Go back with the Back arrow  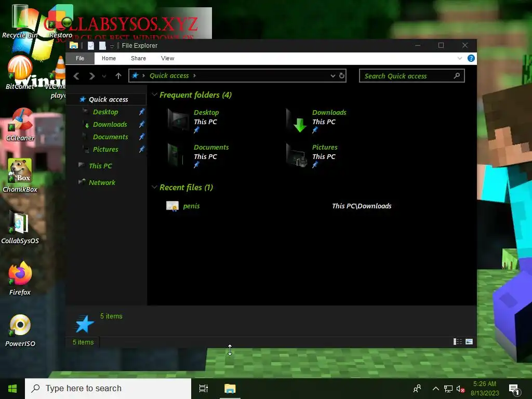pyautogui.click(x=76, y=76)
